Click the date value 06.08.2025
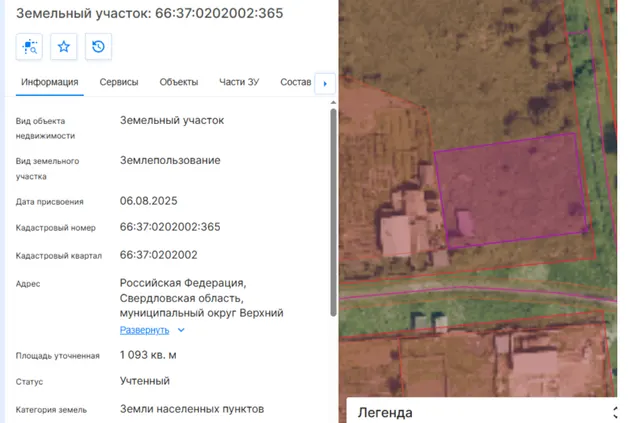This screenshot has height=423, width=640. pyautogui.click(x=149, y=201)
